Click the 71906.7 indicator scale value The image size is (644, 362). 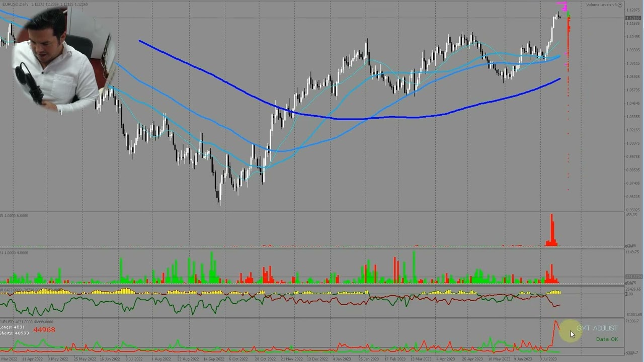[633, 321]
